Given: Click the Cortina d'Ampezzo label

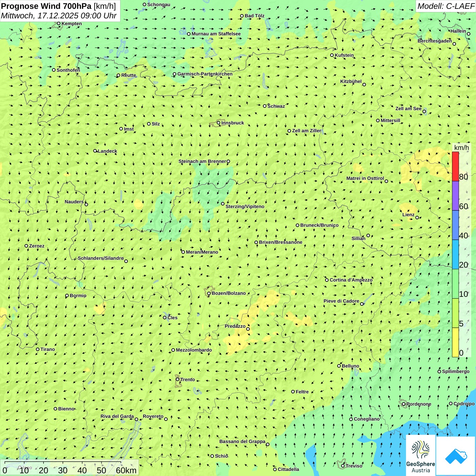Looking at the screenshot, I should [x=351, y=280].
